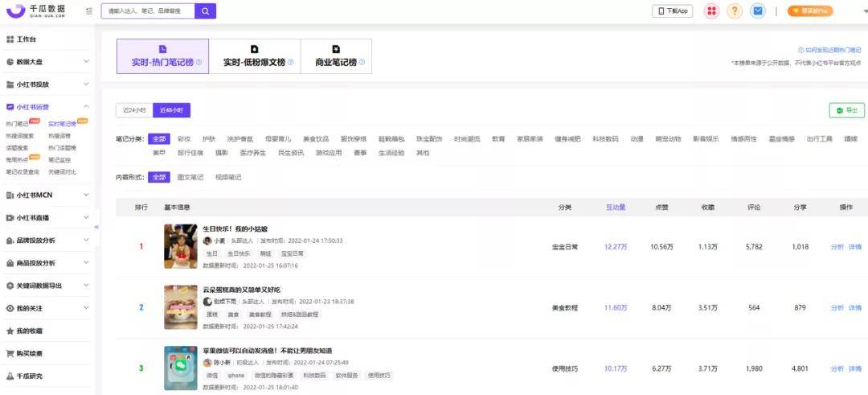Sort table by 互动量 column
This screenshot has height=395, width=868.
point(615,208)
